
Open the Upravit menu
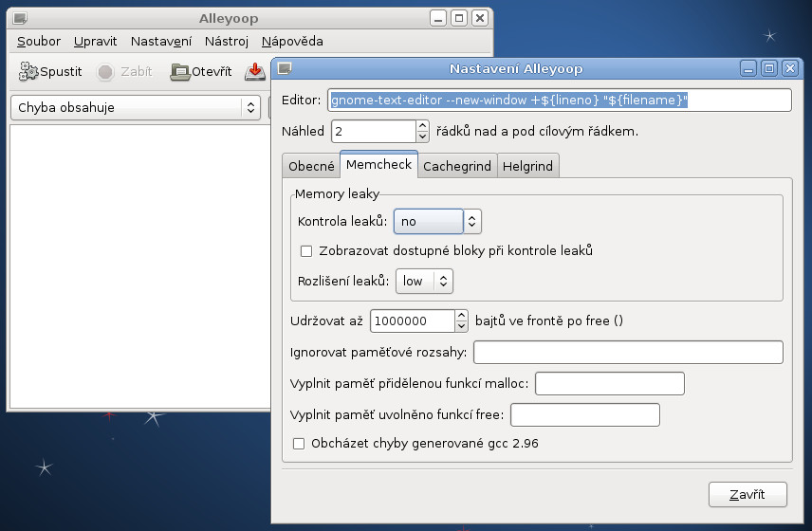[x=95, y=42]
